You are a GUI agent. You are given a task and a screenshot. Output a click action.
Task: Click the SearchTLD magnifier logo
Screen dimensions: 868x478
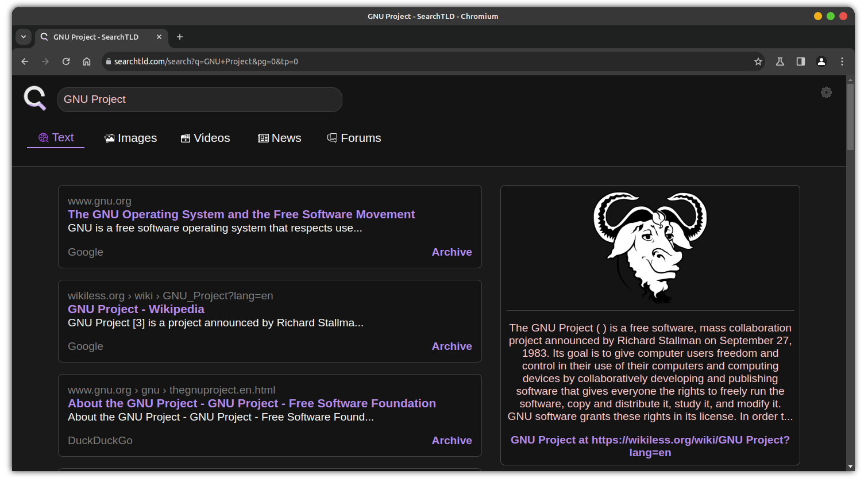[x=34, y=98]
